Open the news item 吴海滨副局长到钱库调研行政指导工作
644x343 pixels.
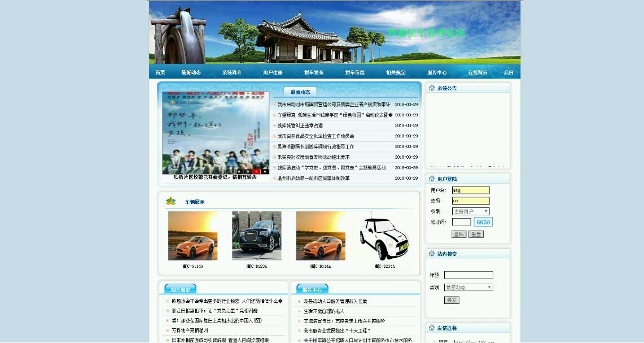(x=316, y=147)
